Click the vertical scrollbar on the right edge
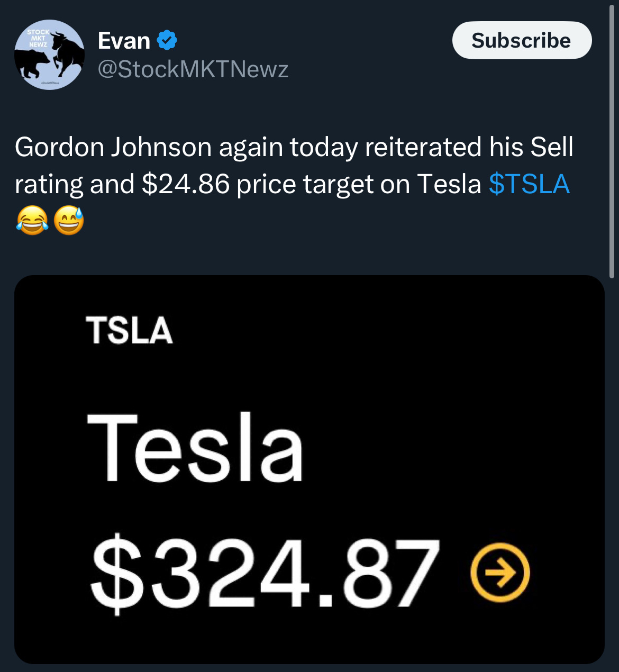Screen dimensions: 619x672 coord(612,143)
